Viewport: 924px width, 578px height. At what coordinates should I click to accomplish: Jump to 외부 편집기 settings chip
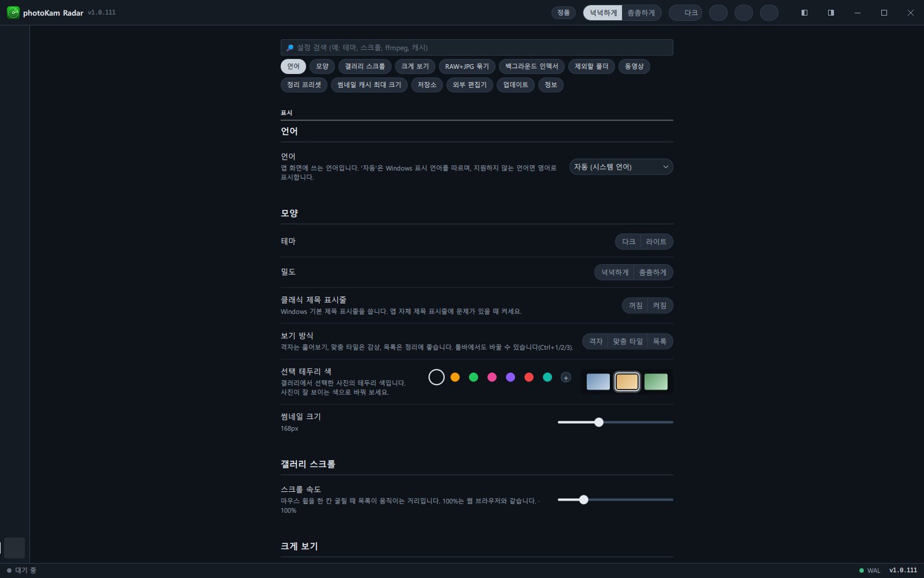click(x=470, y=85)
